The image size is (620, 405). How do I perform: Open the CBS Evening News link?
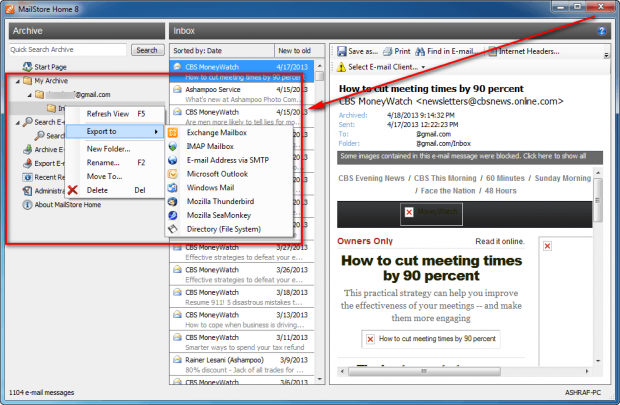point(371,178)
